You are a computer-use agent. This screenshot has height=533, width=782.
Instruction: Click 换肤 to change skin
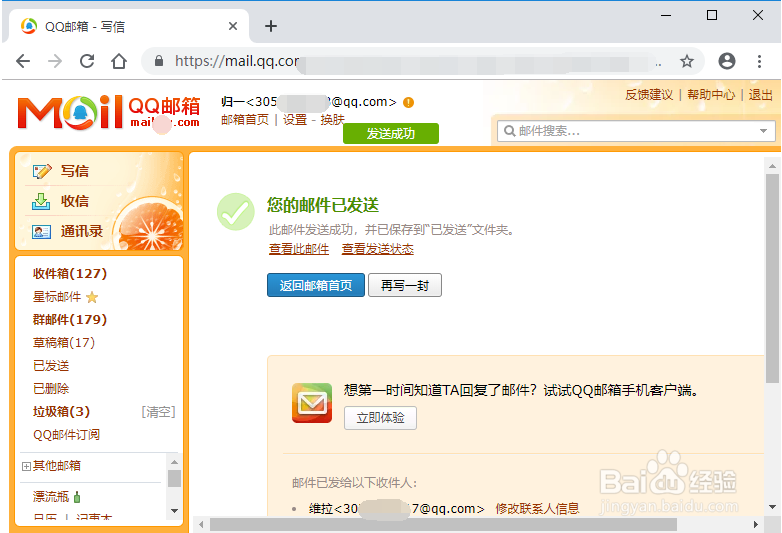tap(332, 120)
